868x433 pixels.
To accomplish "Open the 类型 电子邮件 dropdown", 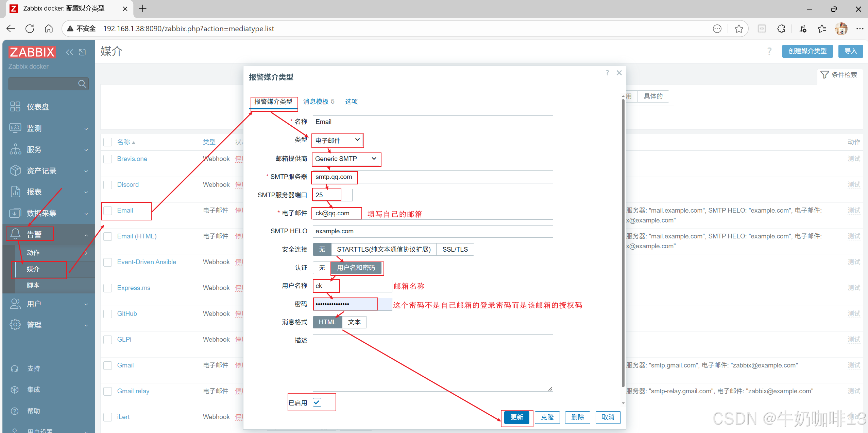I will coord(337,140).
